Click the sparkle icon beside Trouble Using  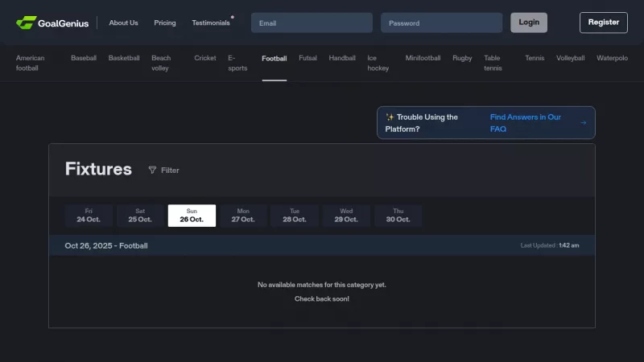coord(390,117)
